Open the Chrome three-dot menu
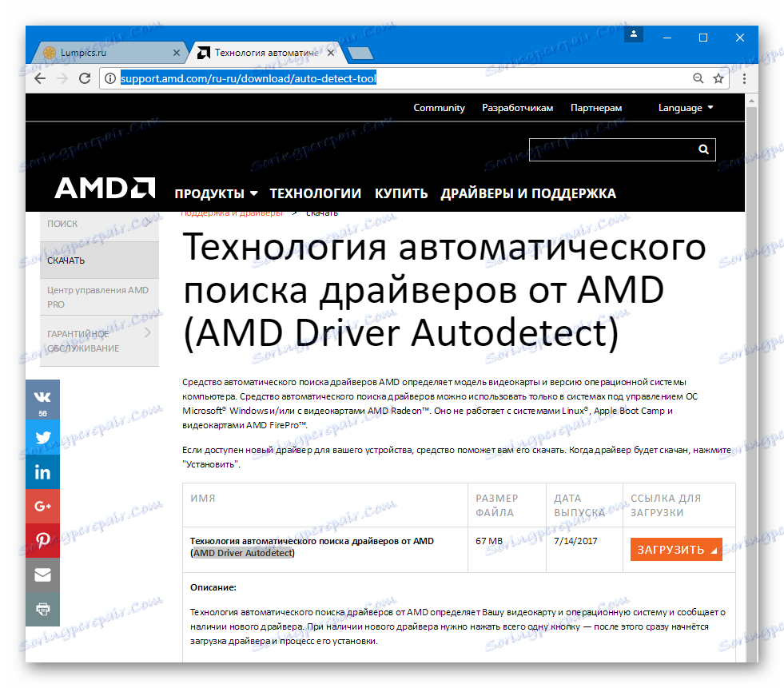Screen dimensions: 784x688 pyautogui.click(x=745, y=78)
